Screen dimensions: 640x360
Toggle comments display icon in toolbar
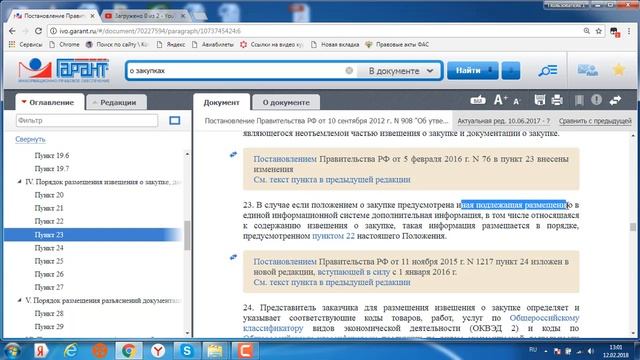[478, 100]
